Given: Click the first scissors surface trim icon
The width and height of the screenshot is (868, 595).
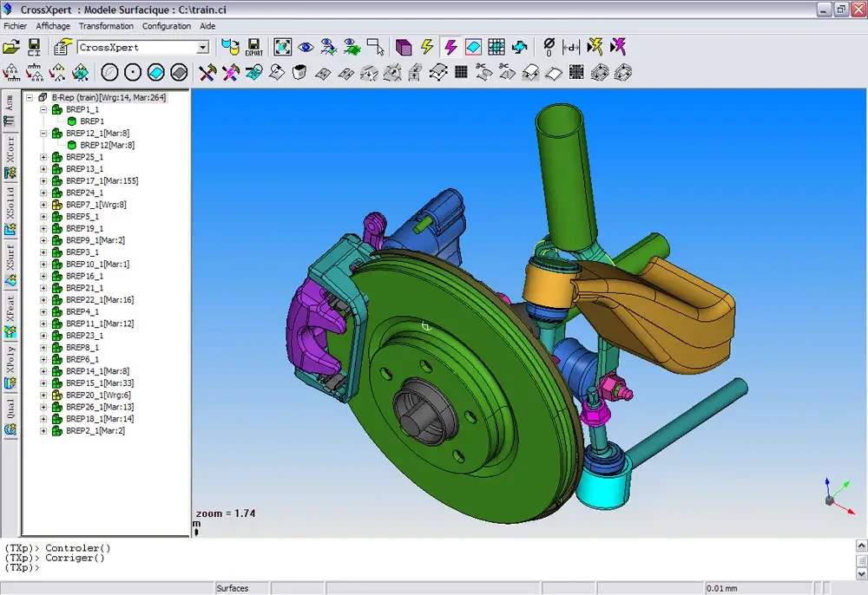Looking at the screenshot, I should pyautogui.click(x=484, y=73).
